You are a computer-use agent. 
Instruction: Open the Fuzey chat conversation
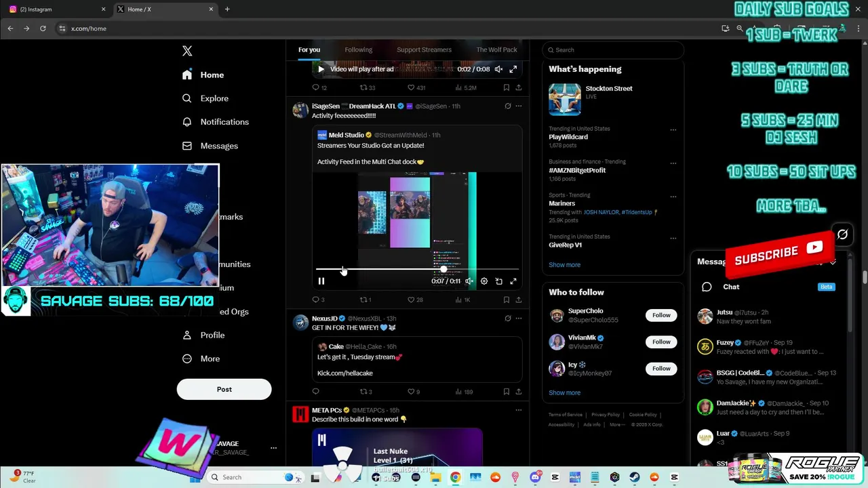pos(770,347)
